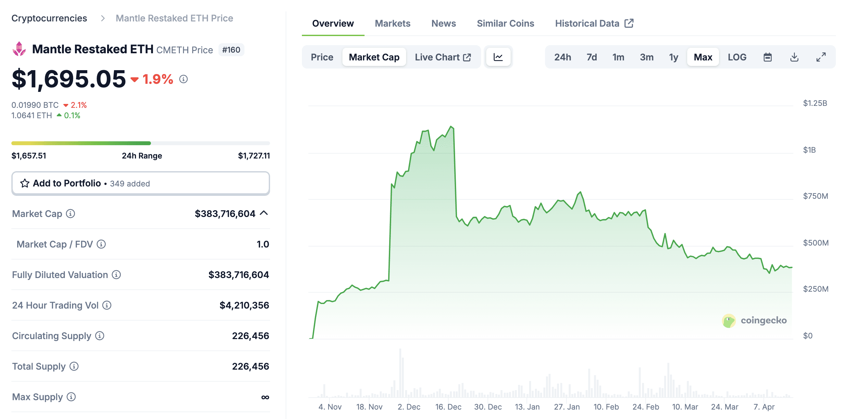Click info icon next to Market Cap
Image resolution: width=868 pixels, height=419 pixels.
[x=70, y=214]
